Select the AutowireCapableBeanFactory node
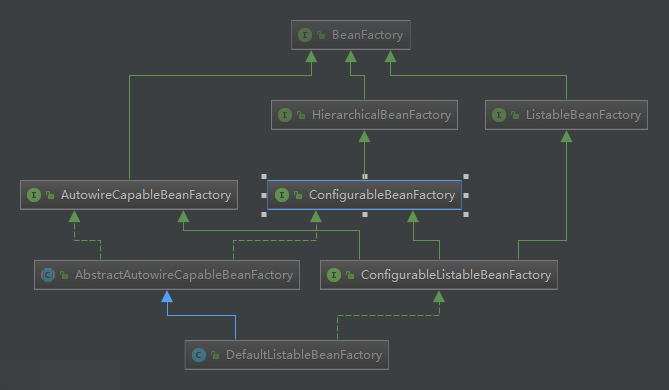The width and height of the screenshot is (669, 390). (x=129, y=195)
